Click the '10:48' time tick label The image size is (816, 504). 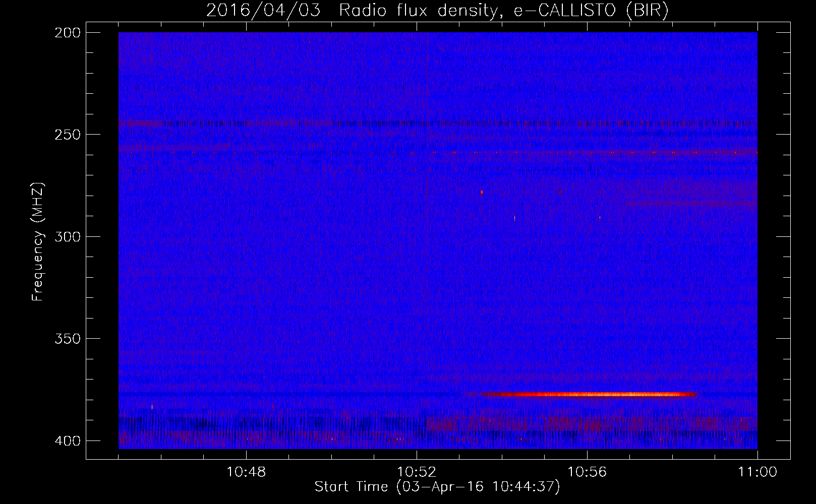coord(246,472)
